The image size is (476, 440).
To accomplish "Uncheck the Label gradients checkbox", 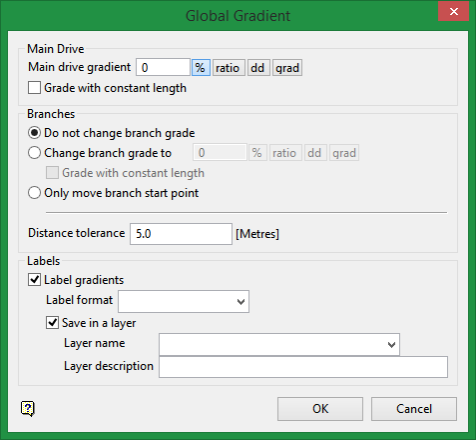I will tap(34, 280).
